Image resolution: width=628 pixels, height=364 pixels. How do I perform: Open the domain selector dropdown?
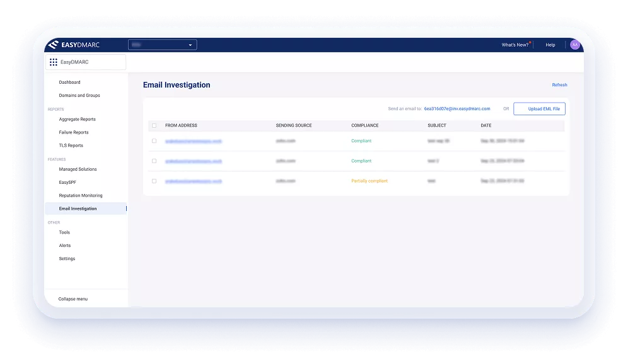[x=163, y=44]
